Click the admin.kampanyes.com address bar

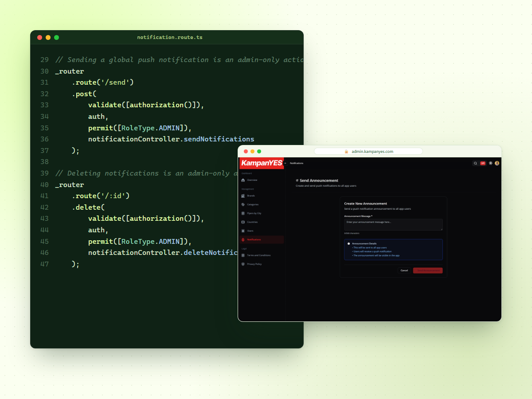point(368,152)
